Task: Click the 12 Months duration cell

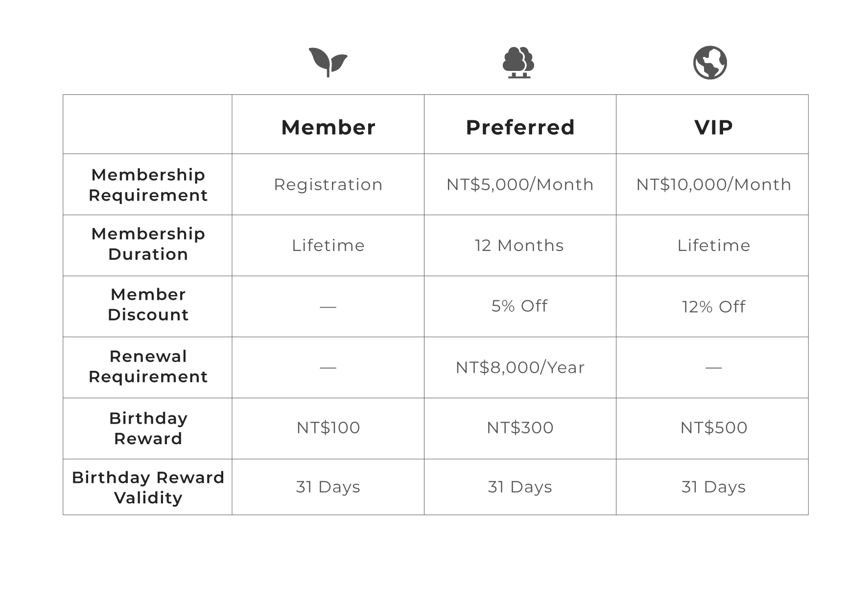Action: 519,245
